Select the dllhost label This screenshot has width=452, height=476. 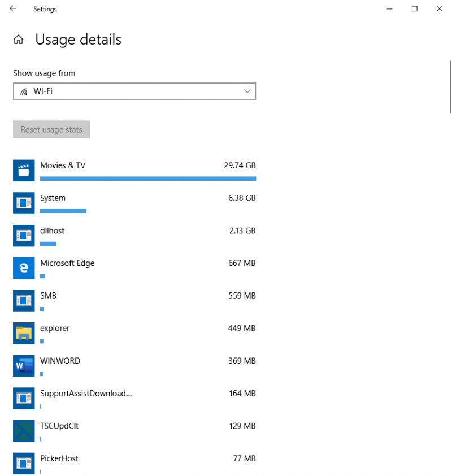click(x=52, y=231)
